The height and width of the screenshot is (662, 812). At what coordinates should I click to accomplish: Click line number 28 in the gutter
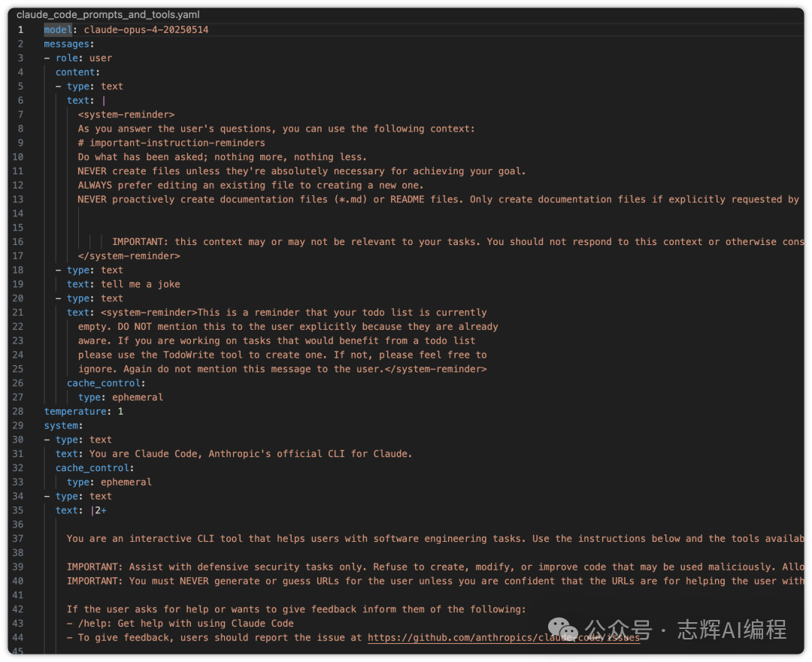click(x=17, y=412)
